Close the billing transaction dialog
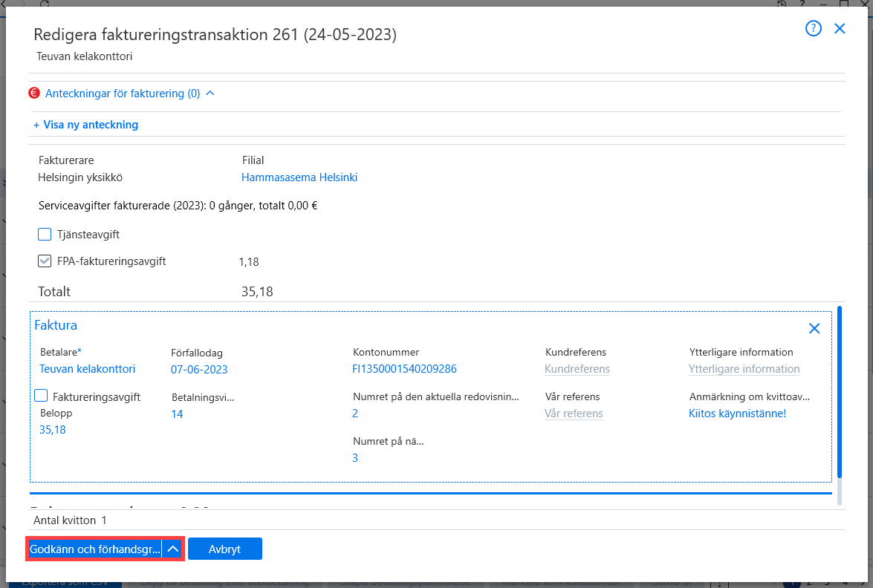 pyautogui.click(x=840, y=28)
